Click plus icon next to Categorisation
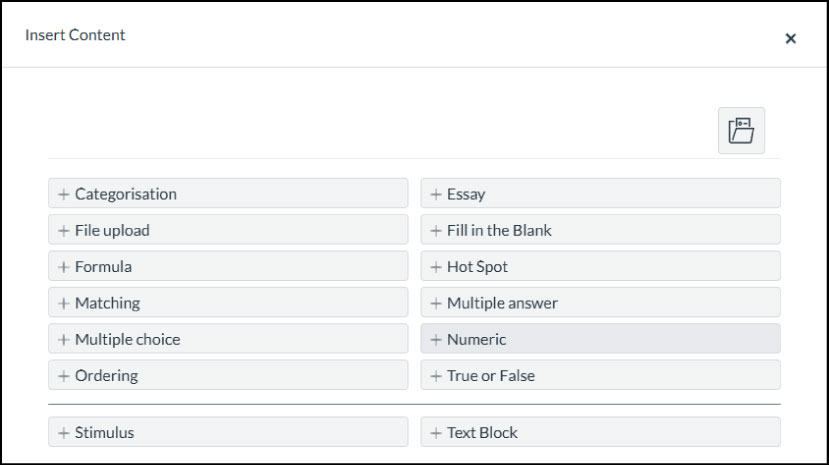The height and width of the screenshot is (465, 829). (x=64, y=194)
